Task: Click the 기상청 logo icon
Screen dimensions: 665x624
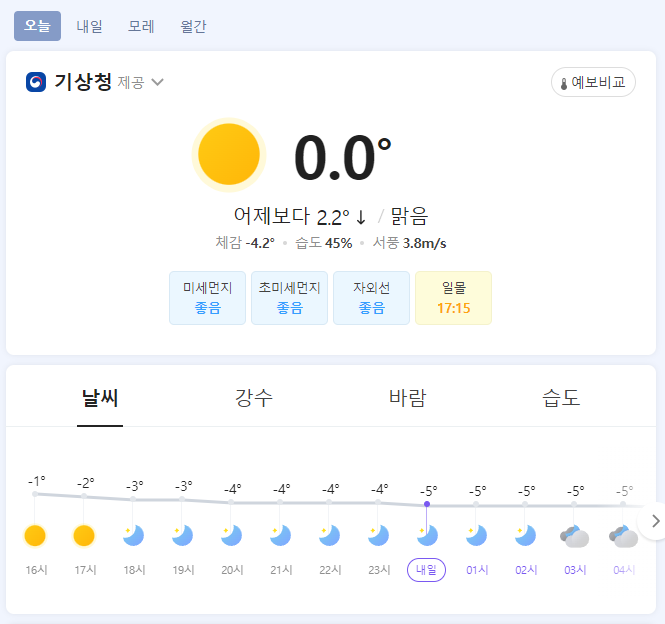Action: (36, 82)
